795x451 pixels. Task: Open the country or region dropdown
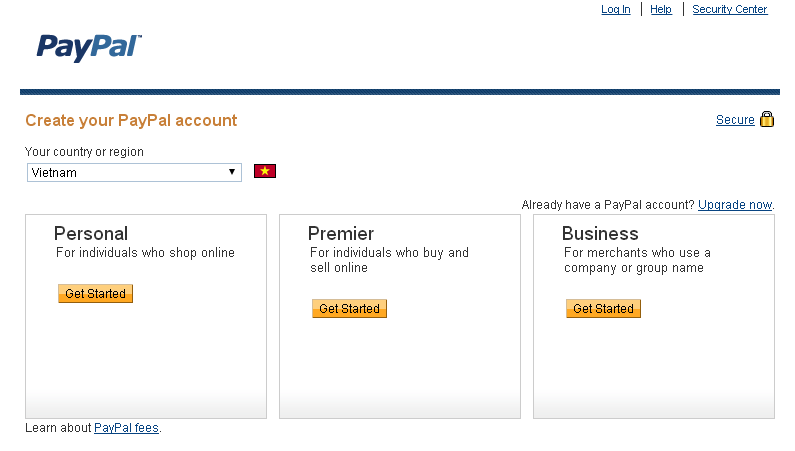pyautogui.click(x=134, y=172)
